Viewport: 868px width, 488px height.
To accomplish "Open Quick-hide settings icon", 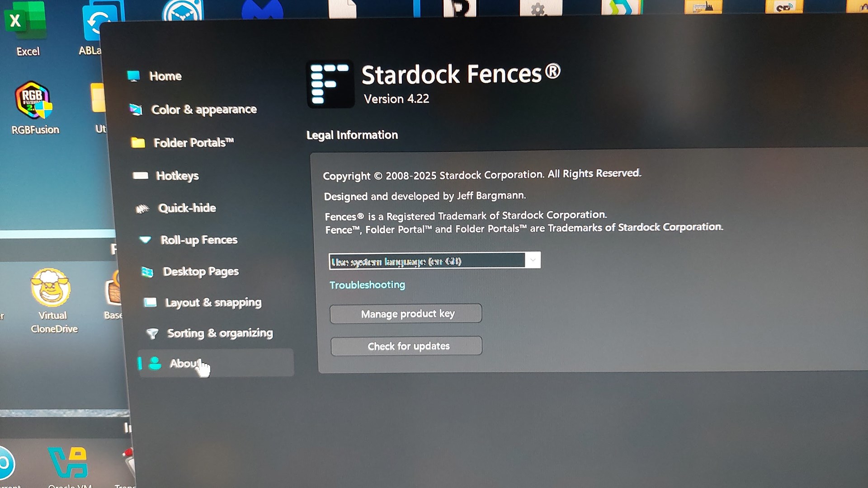I will (142, 208).
